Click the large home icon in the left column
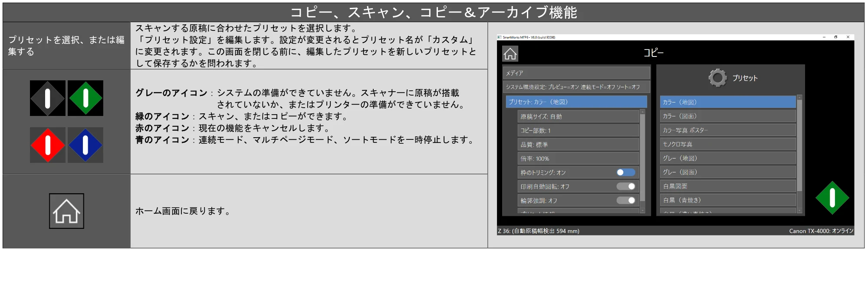This screenshot has width=868, height=294. tap(66, 211)
